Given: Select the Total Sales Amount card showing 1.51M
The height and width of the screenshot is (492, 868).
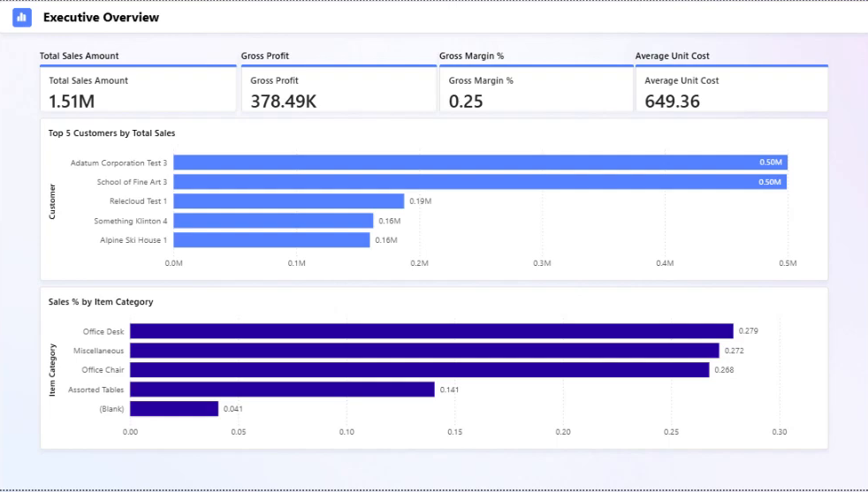Looking at the screenshot, I should 138,88.
